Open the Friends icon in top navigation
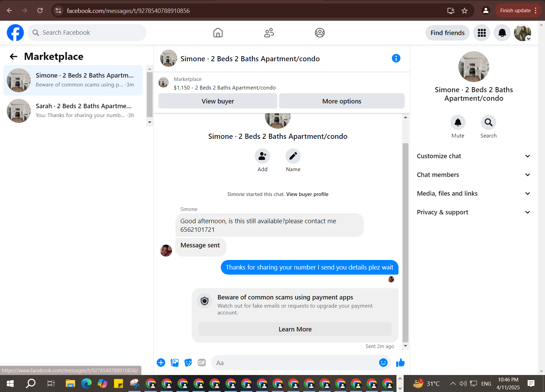This screenshot has height=392, width=545. [269, 33]
